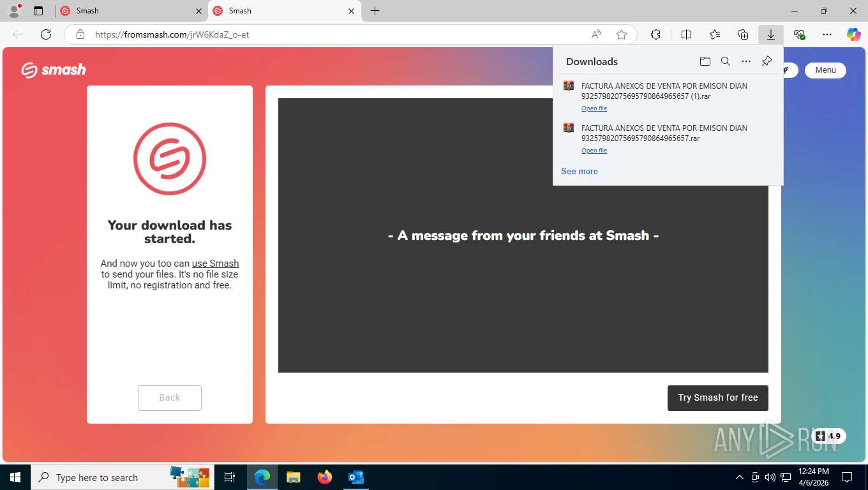Search downloads with magnifier icon
The width and height of the screenshot is (868, 490).
(x=726, y=61)
